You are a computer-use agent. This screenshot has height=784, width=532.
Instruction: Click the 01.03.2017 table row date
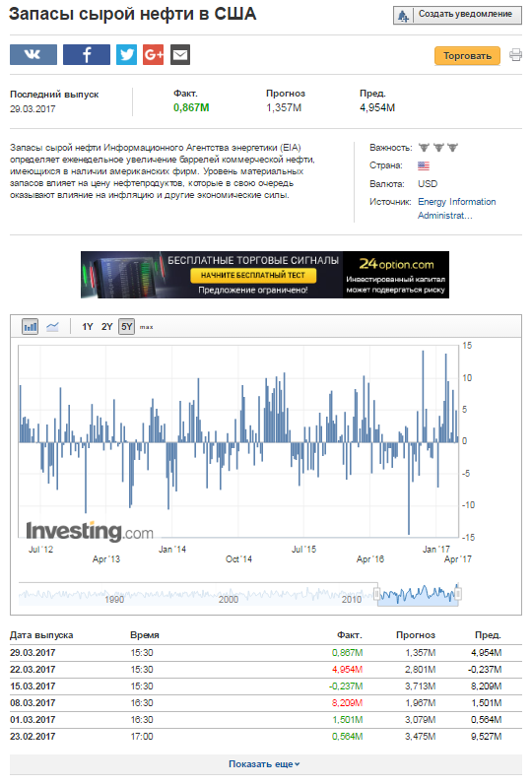(x=33, y=720)
